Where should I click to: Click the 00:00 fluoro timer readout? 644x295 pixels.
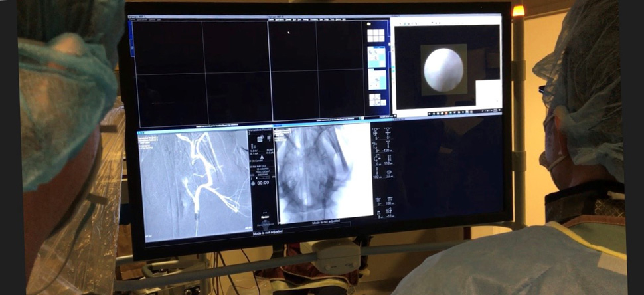click(x=263, y=183)
